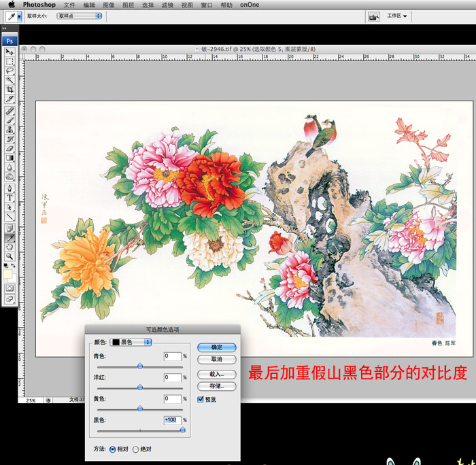Select the Notes tool

pyautogui.click(x=10, y=228)
